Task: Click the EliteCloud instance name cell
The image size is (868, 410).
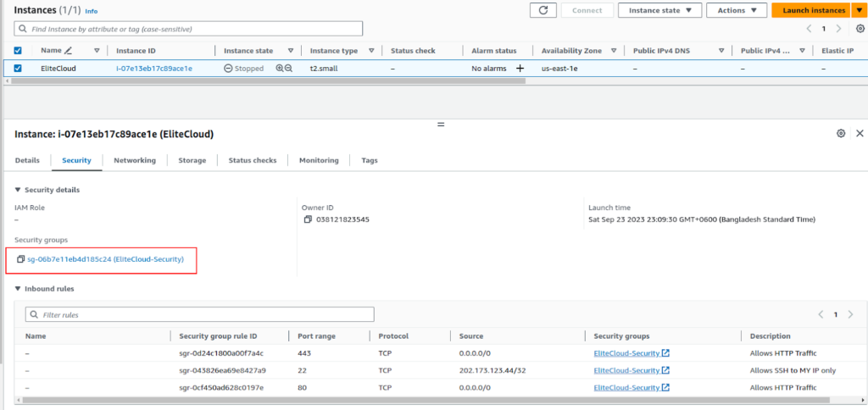Action: click(58, 69)
